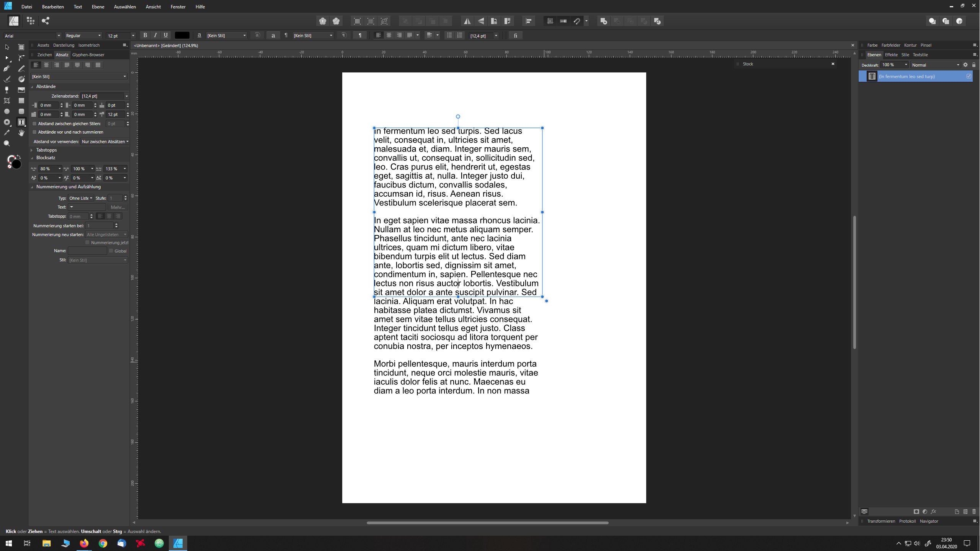Select the Ellipse tool

(x=7, y=111)
